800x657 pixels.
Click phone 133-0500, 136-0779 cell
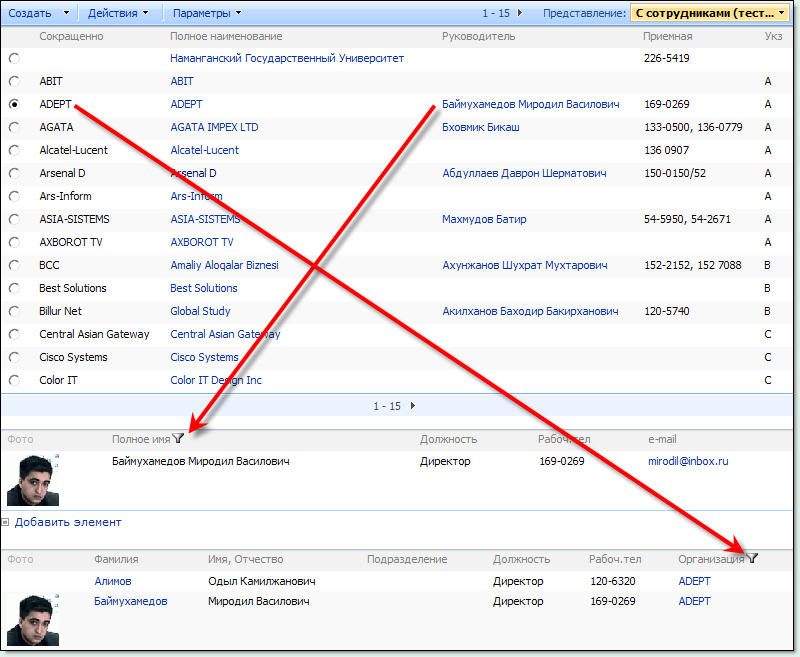click(x=693, y=127)
